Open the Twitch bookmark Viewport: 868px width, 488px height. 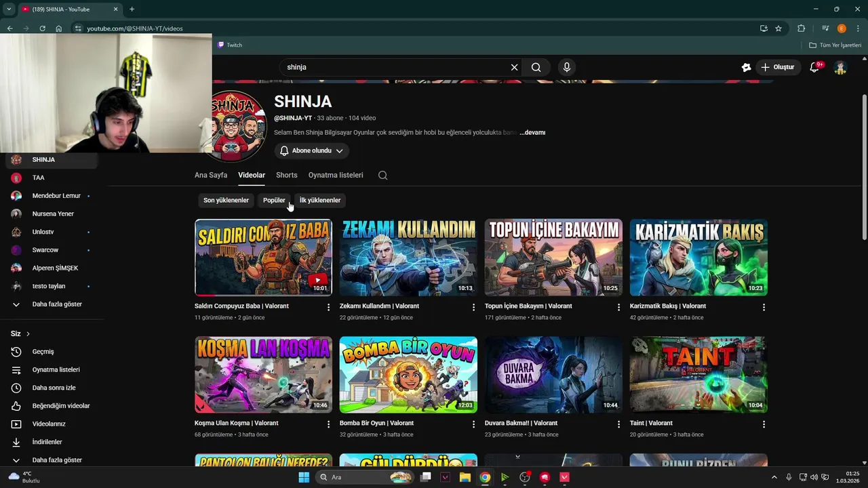[230, 45]
